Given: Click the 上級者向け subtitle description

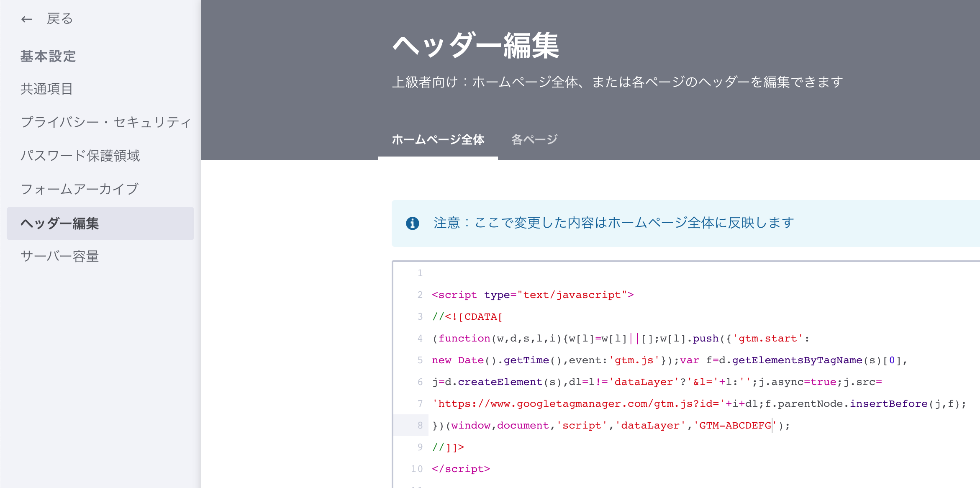Looking at the screenshot, I should 618,82.
